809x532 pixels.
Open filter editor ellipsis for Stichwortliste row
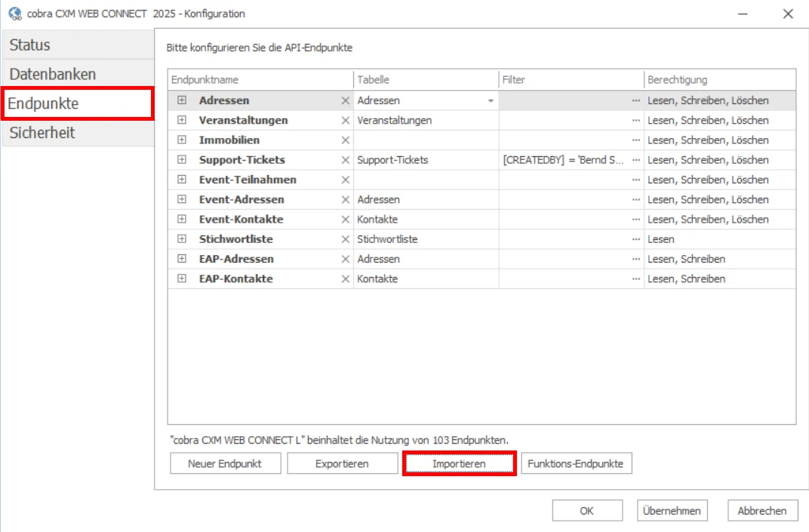635,239
